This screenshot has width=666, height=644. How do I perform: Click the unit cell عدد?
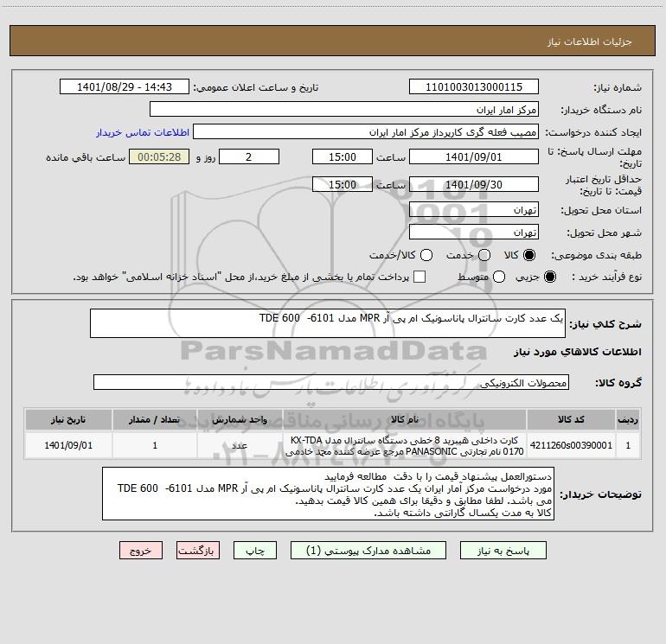point(240,445)
